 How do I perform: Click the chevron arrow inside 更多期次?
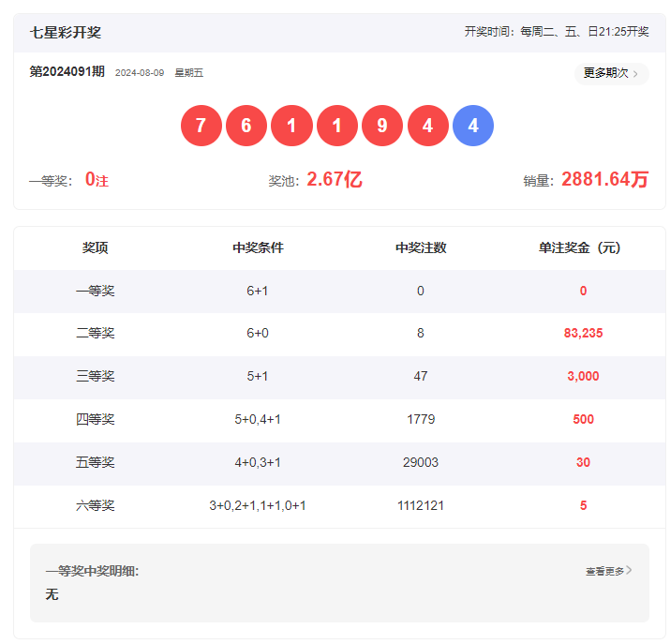636,73
